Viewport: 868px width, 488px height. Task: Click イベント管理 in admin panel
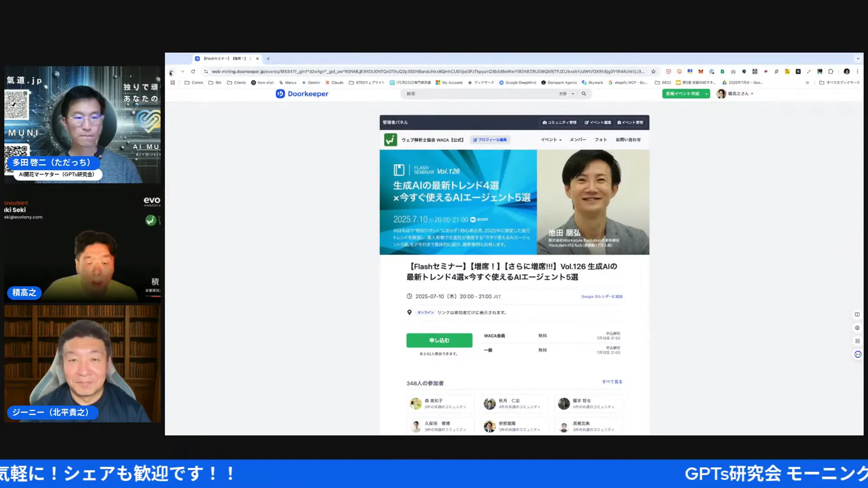pyautogui.click(x=630, y=123)
